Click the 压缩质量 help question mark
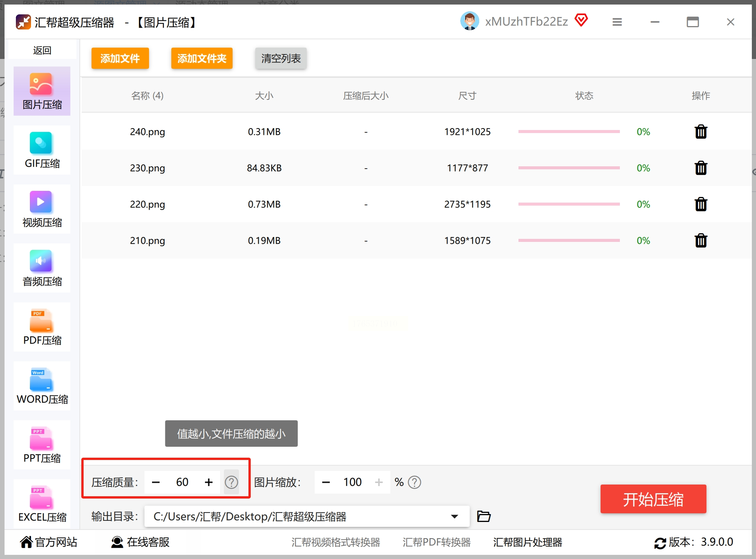756x559 pixels. 231,482
